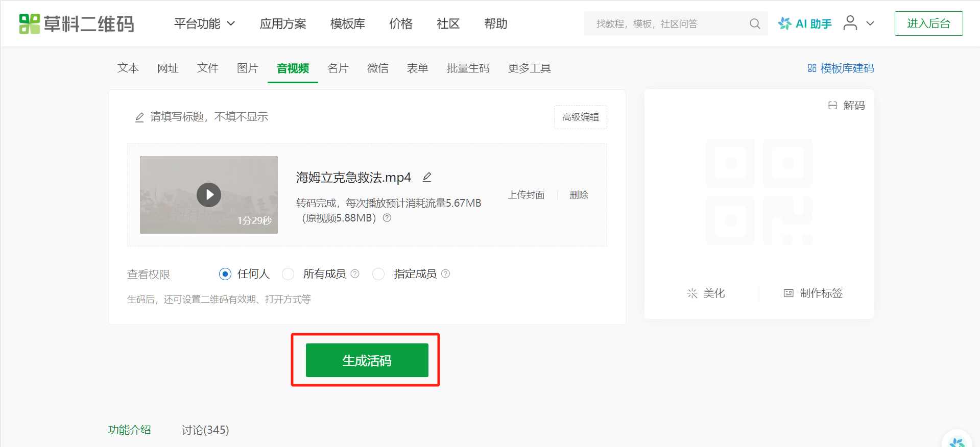This screenshot has height=447, width=980.
Task: Click 制作标签 in the preview panel
Action: 813,293
